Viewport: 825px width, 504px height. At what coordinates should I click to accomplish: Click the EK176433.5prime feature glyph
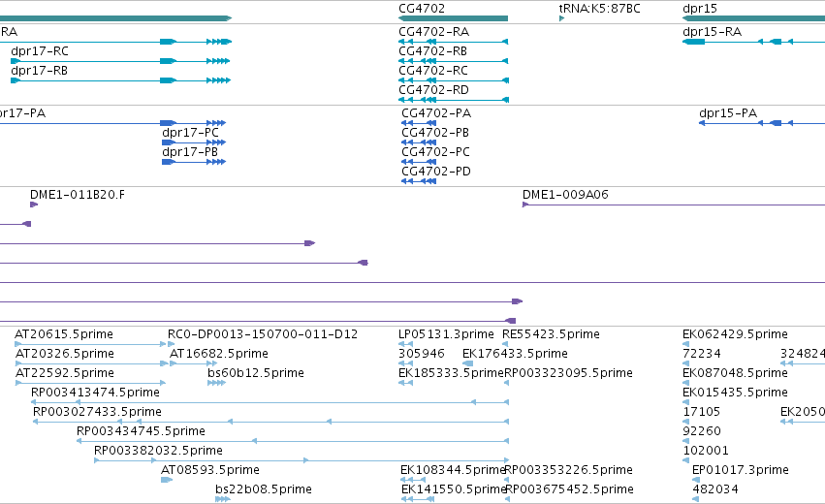tap(467, 363)
